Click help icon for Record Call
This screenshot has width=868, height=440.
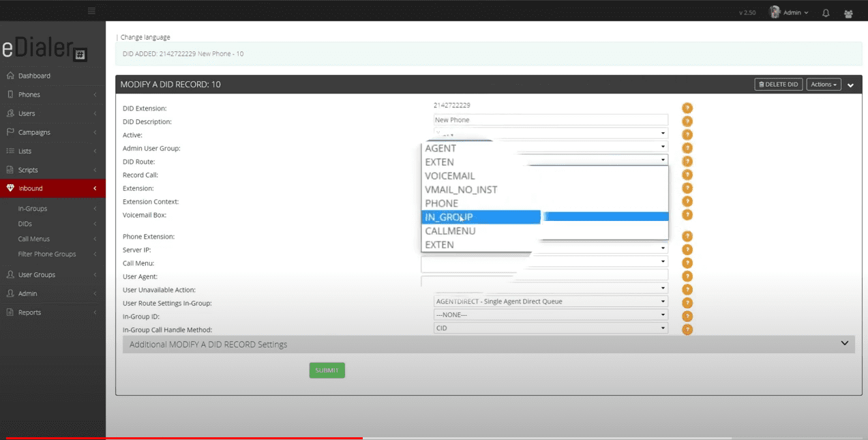coord(687,175)
